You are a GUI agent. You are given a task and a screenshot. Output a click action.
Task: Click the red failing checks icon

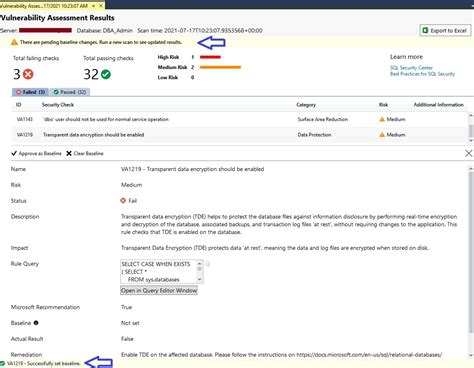pyautogui.click(x=28, y=74)
